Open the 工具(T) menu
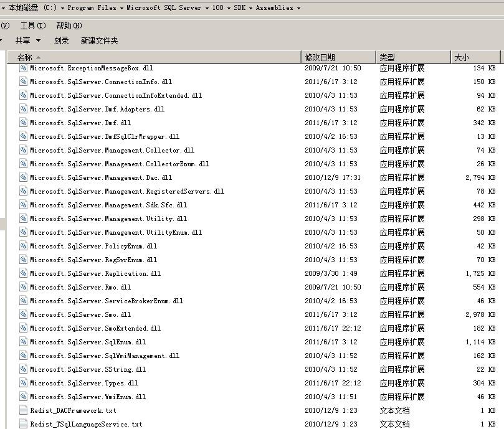The image size is (504, 429). tap(33, 26)
